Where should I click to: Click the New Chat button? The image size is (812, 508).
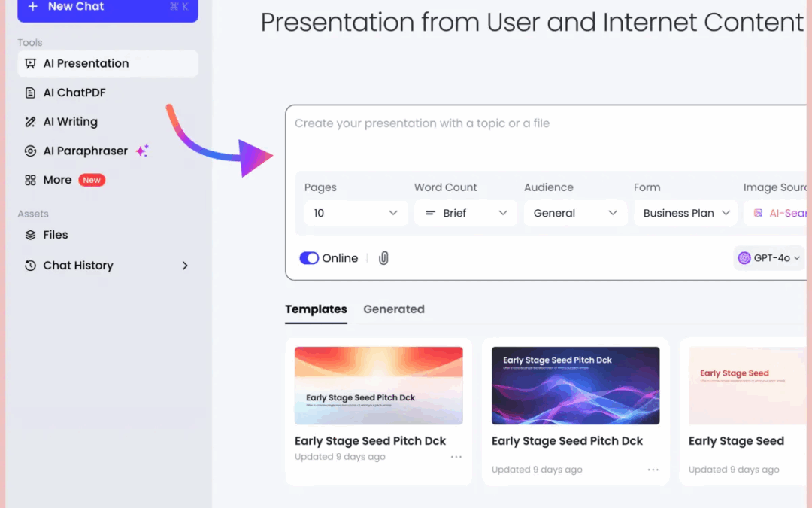point(108,8)
